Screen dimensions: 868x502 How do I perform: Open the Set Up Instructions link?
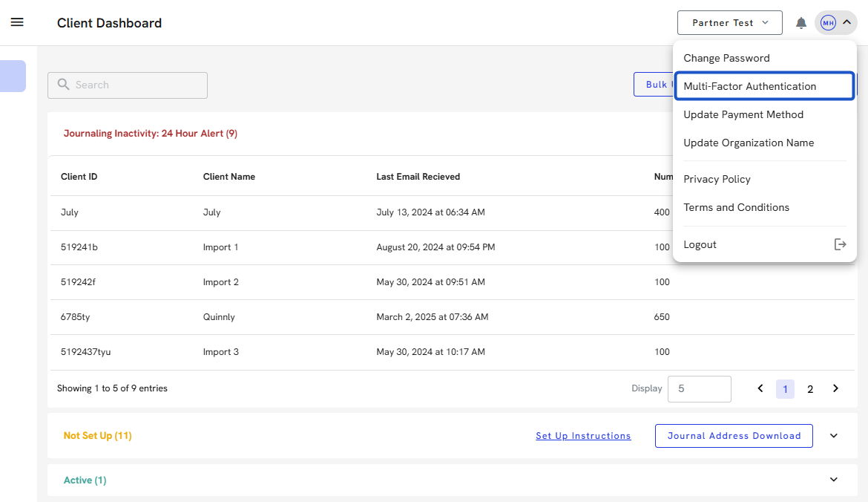click(x=583, y=436)
